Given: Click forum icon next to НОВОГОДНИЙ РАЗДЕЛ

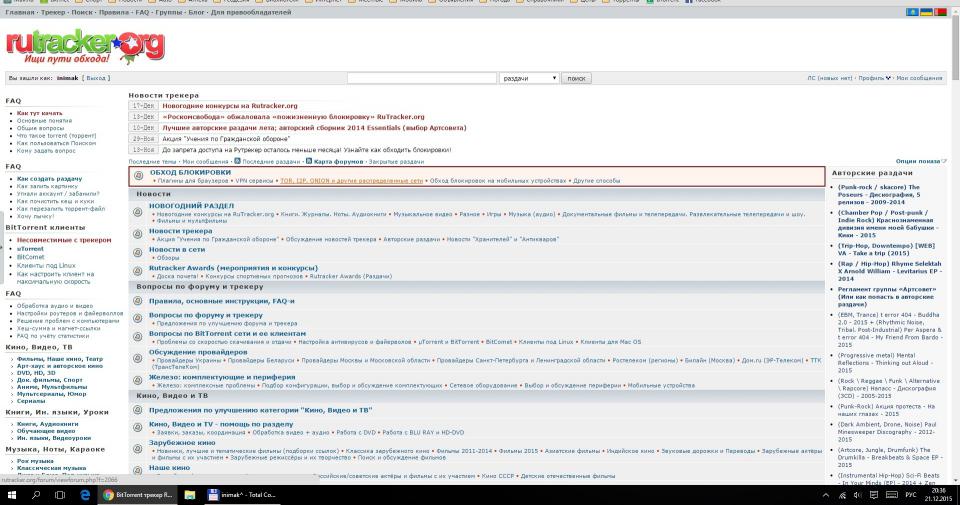Looking at the screenshot, I should point(139,210).
